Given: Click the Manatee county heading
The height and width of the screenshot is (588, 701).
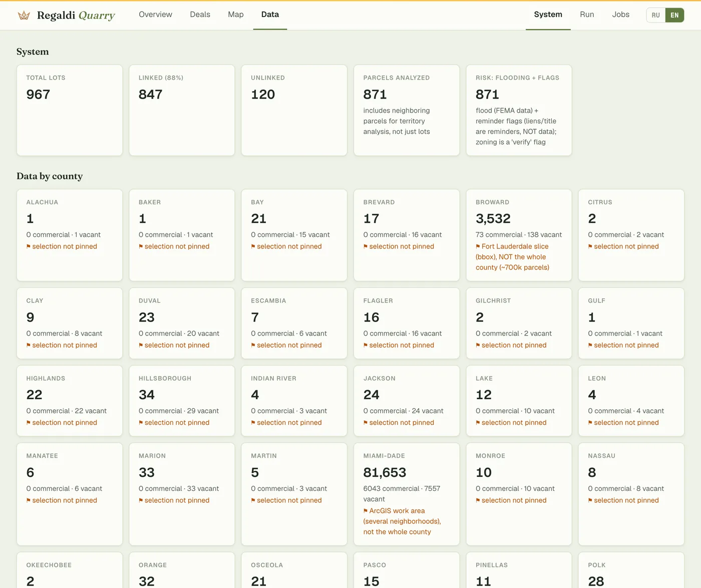Looking at the screenshot, I should pos(42,456).
